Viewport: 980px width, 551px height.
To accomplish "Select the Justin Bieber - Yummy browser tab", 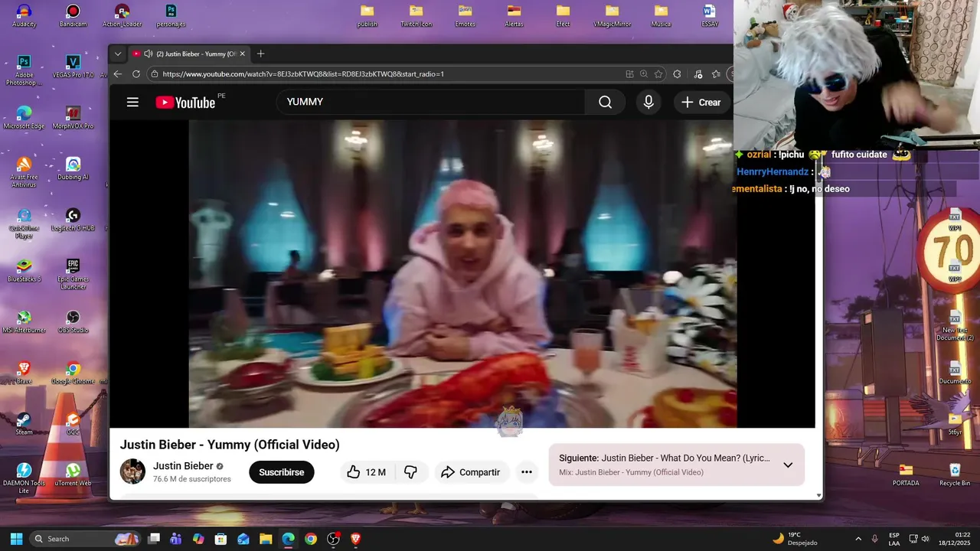I will pyautogui.click(x=189, y=54).
